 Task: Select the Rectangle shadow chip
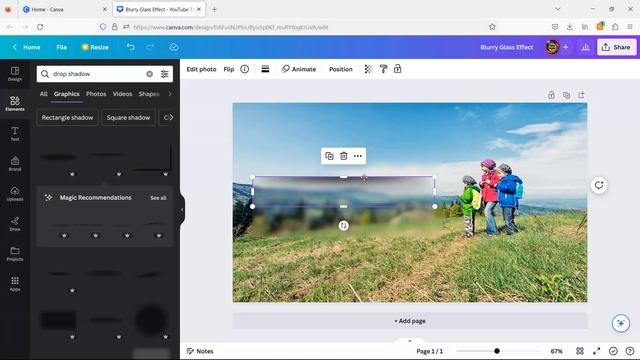[67, 118]
